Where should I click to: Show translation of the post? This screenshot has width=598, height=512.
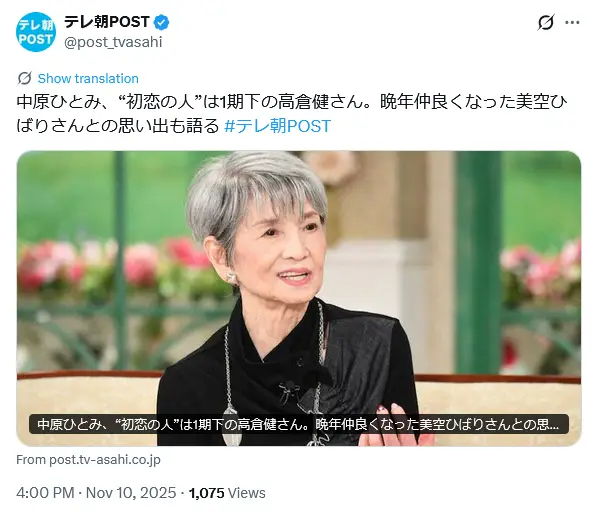(x=88, y=79)
